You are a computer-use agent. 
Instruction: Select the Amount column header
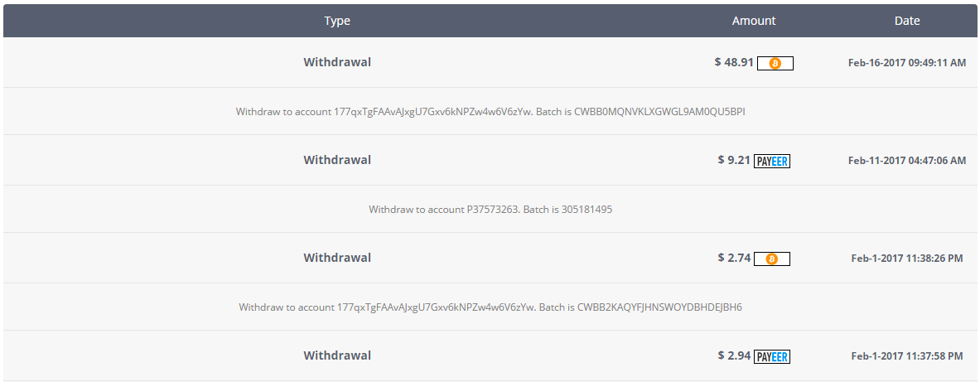pyautogui.click(x=754, y=21)
